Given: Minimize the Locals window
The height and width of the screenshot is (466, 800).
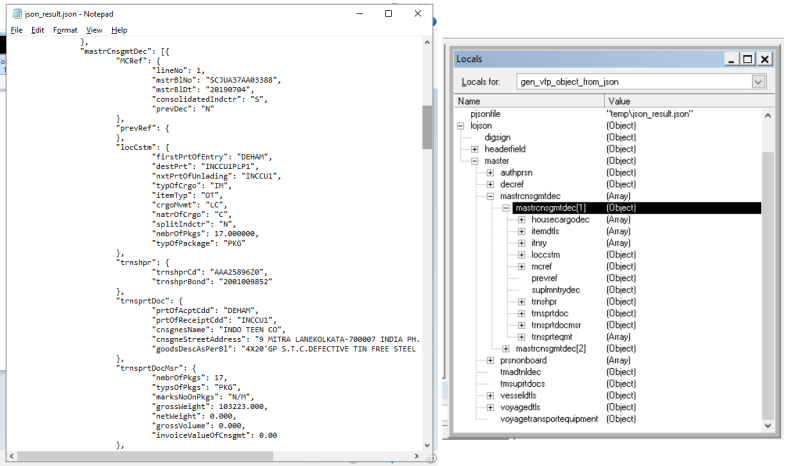Looking at the screenshot, I should tap(731, 59).
